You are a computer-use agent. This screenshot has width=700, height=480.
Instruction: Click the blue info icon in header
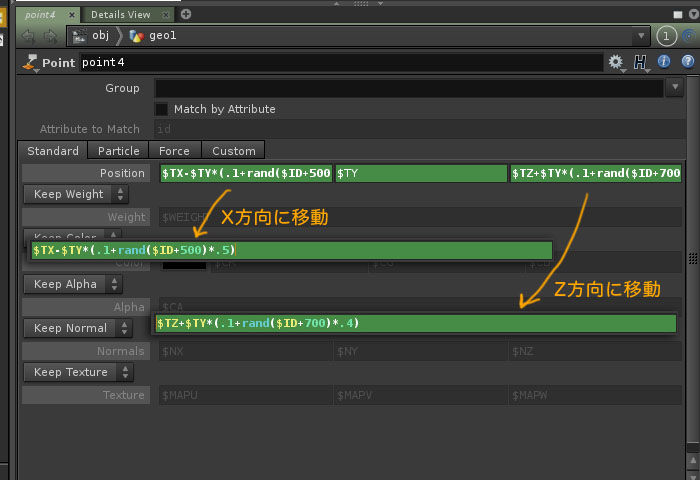664,63
